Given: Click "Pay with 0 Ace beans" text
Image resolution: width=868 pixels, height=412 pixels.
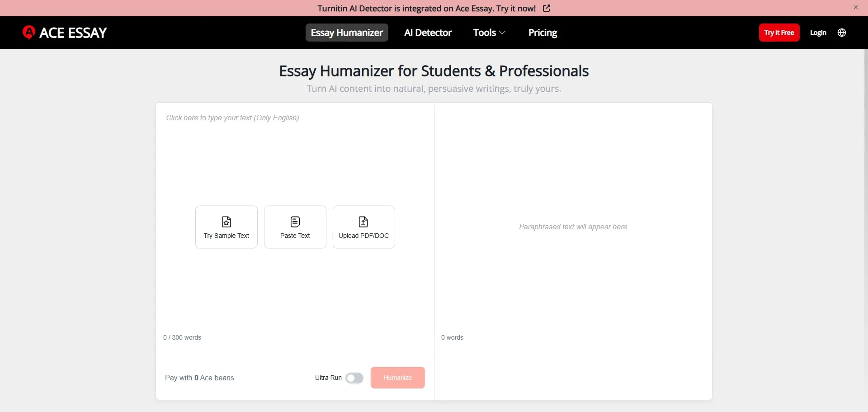Looking at the screenshot, I should point(199,378).
